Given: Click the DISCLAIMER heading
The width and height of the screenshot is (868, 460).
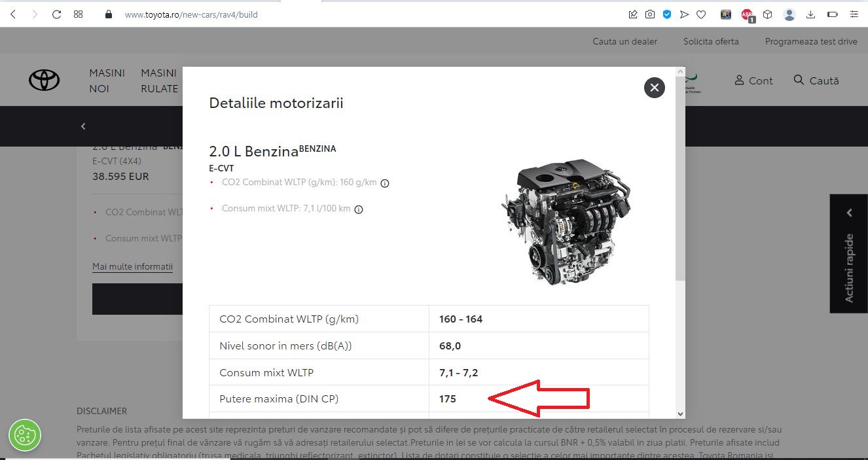Looking at the screenshot, I should pos(101,411).
